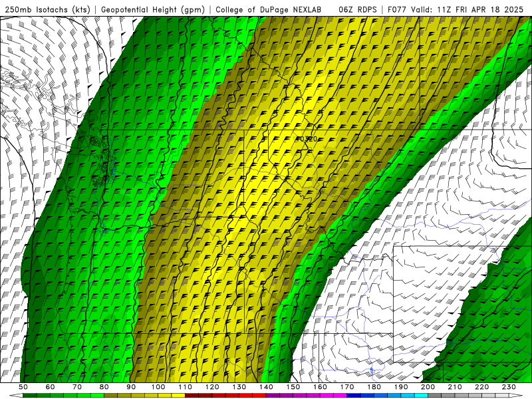This screenshot has height=399, width=532.
Task: Click the "200" color bar label
Action: coord(428,387)
